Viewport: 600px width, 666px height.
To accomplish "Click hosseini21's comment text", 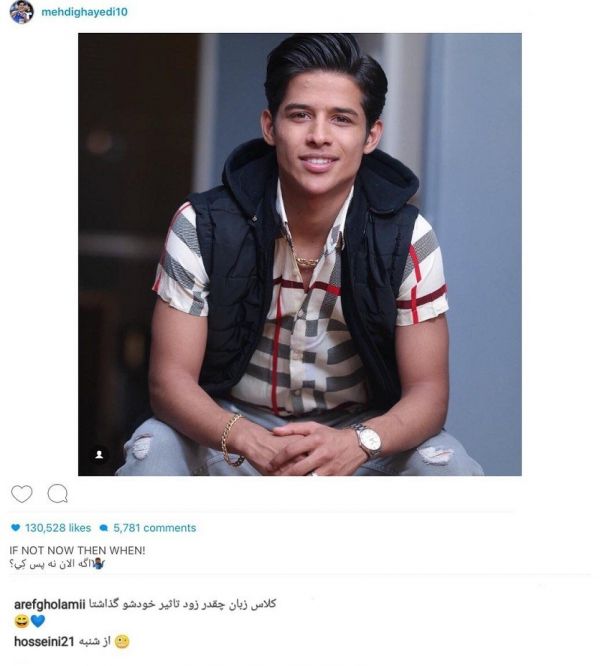I will [x=95, y=641].
